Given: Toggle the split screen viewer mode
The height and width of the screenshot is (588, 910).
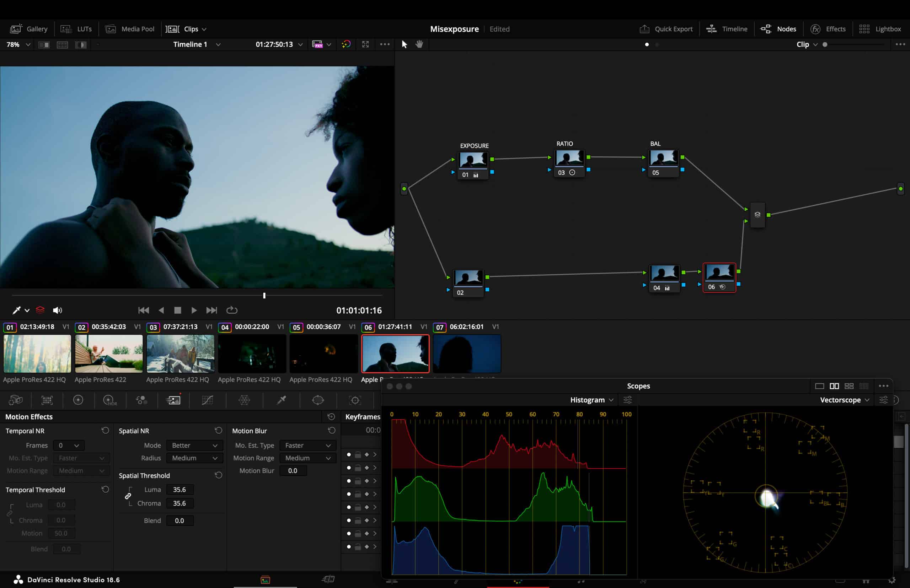Looking at the screenshot, I should pyautogui.click(x=62, y=45).
